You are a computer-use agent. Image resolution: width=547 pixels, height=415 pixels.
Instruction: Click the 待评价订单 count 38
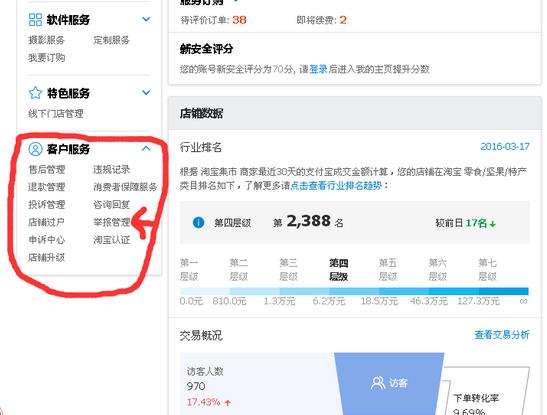[239, 20]
